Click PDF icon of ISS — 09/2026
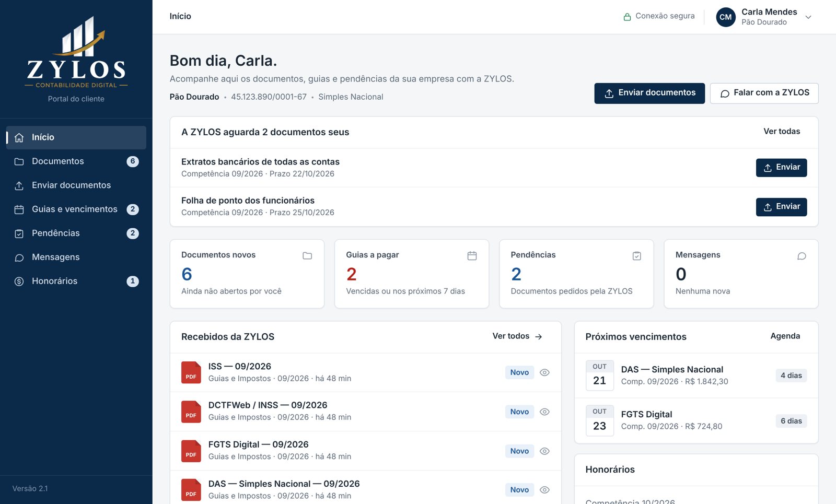This screenshot has height=504, width=836. coord(191,372)
